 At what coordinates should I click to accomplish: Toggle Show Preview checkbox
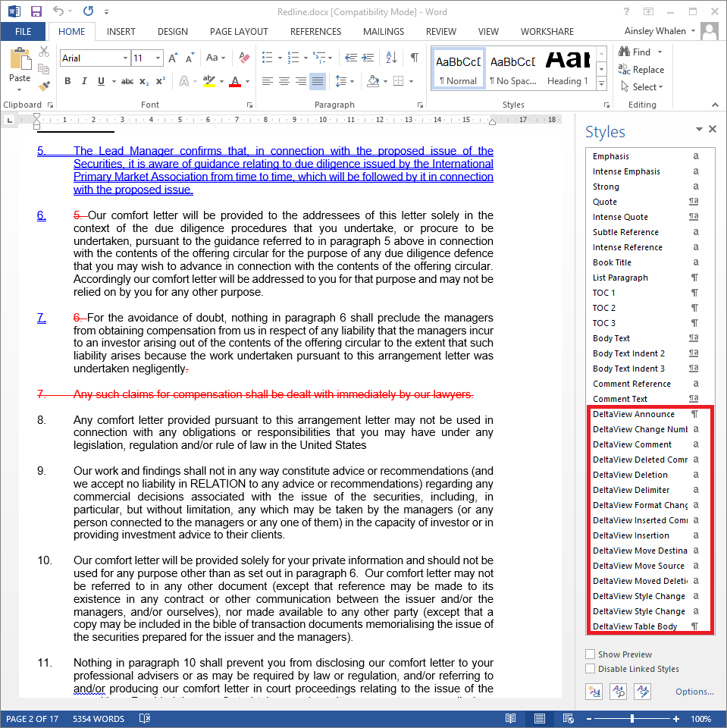tap(590, 654)
